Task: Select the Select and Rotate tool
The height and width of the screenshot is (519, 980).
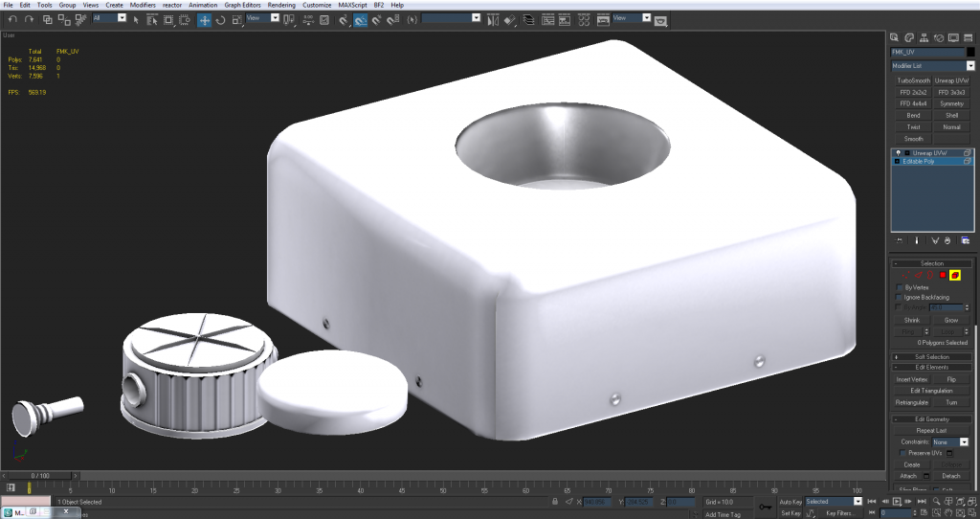Action: tap(220, 19)
